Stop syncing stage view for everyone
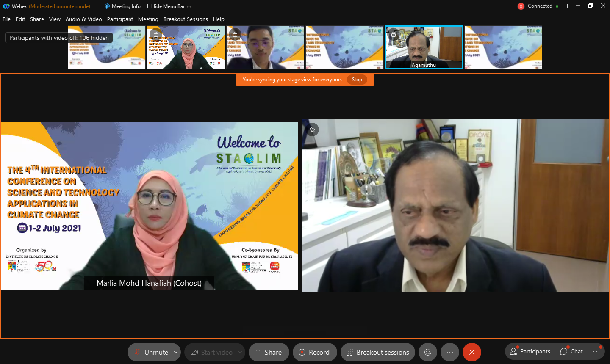Screen dimensions: 610x364 [357, 80]
